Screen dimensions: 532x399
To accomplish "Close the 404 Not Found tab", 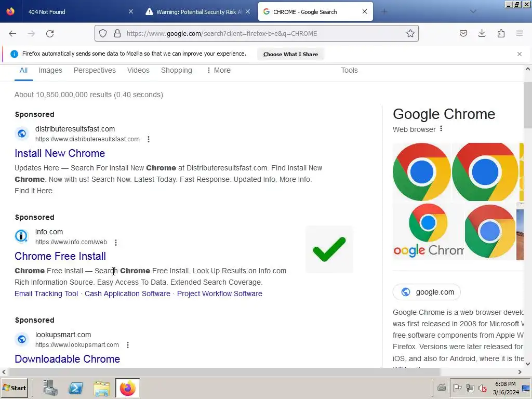I will (131, 11).
